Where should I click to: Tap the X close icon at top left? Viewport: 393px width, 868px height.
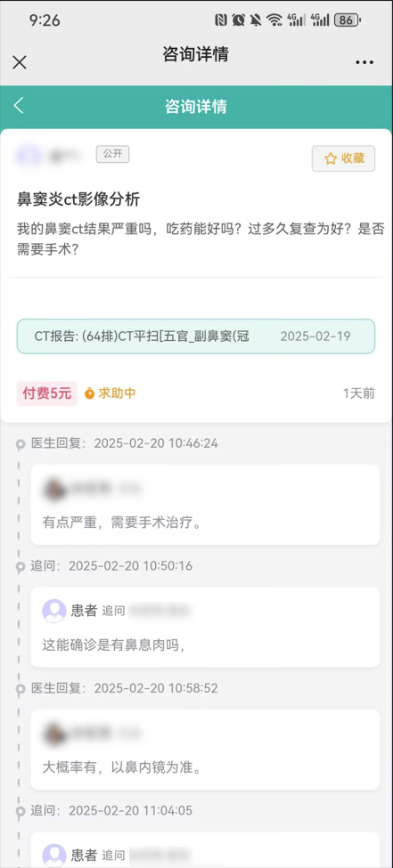point(20,62)
